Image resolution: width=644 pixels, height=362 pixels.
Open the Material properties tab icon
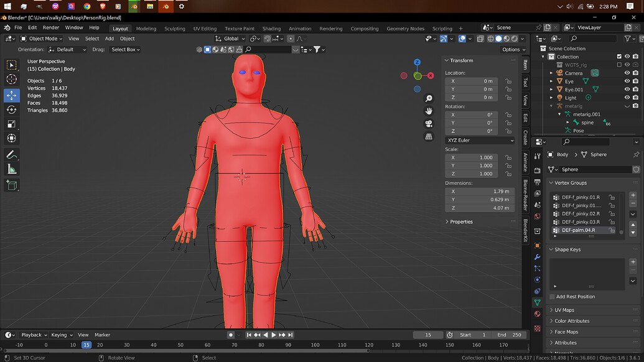(x=537, y=314)
